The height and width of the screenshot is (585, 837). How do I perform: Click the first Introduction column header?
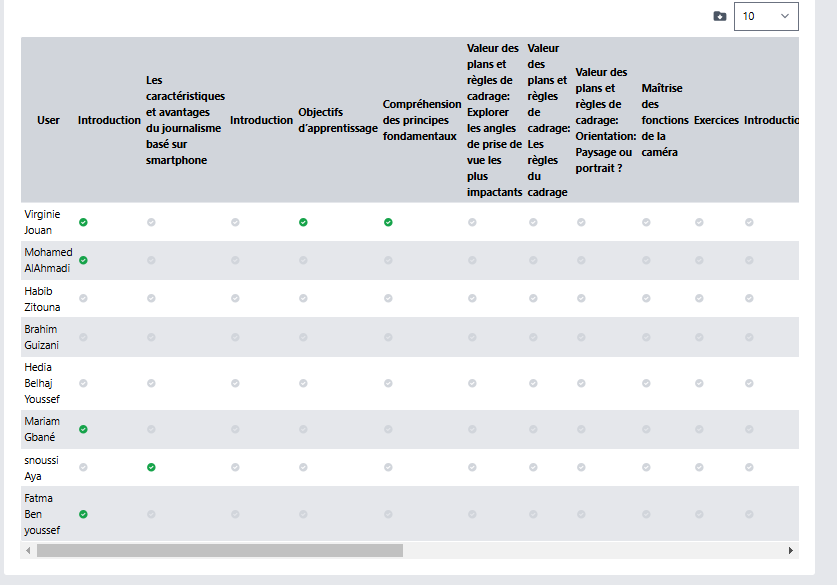click(109, 120)
